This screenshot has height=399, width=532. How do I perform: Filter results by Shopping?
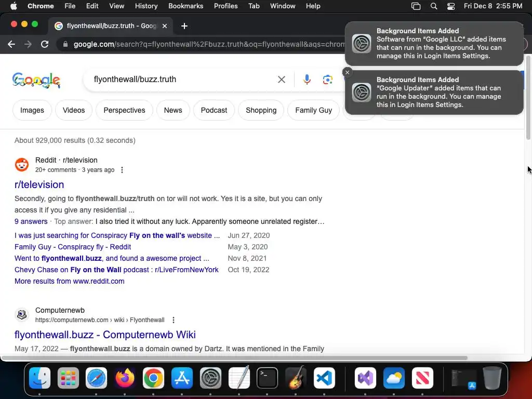[261, 110]
